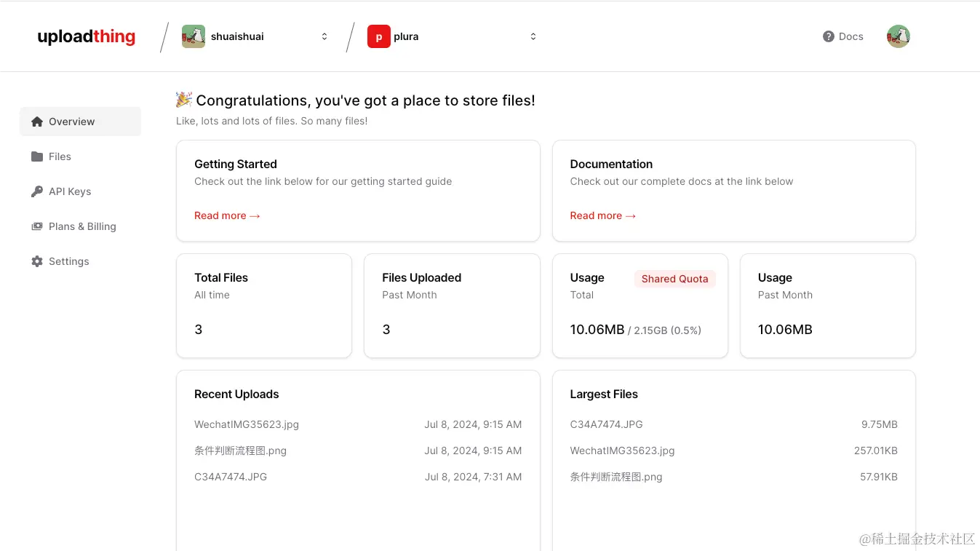Click the uploadthing logo
980x551 pixels.
[x=87, y=36]
